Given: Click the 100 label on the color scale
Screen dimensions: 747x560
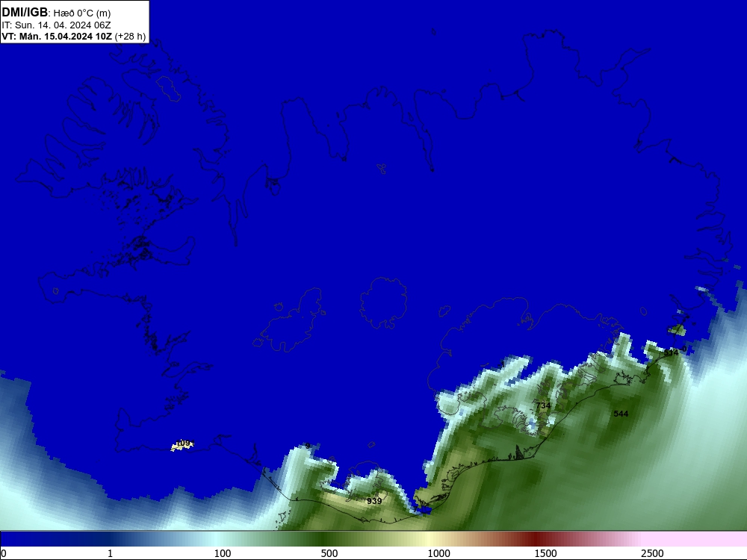Looking at the screenshot, I should 223,553.
